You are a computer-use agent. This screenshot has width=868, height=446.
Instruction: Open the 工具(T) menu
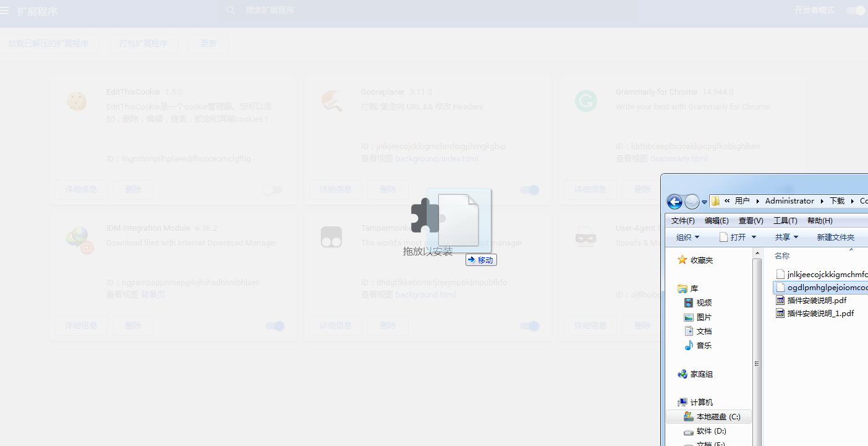pos(785,220)
